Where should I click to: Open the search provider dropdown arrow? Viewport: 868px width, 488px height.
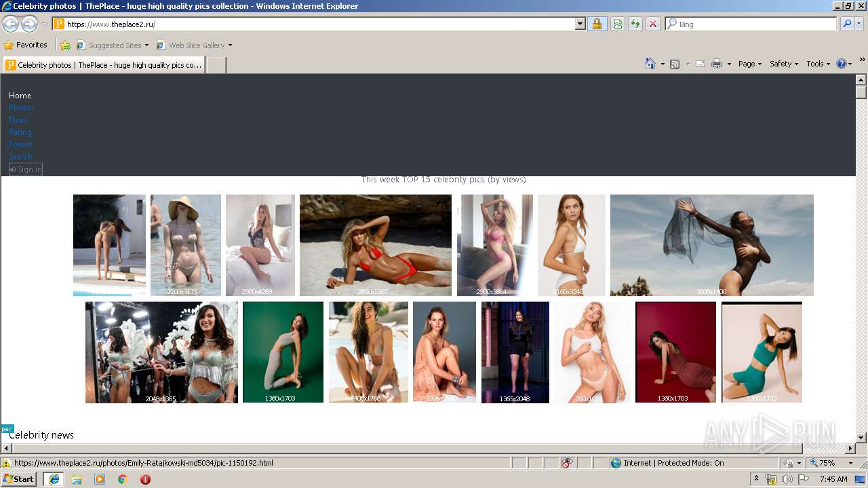(x=860, y=24)
